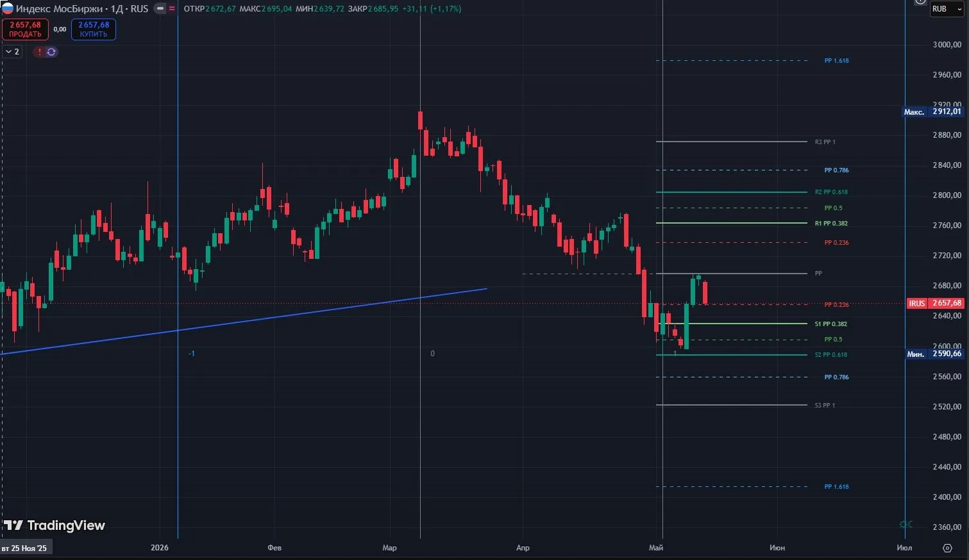Click the pink approximate-equal sign icon
Viewport: 969px width, 560px height.
pyautogui.click(x=172, y=9)
